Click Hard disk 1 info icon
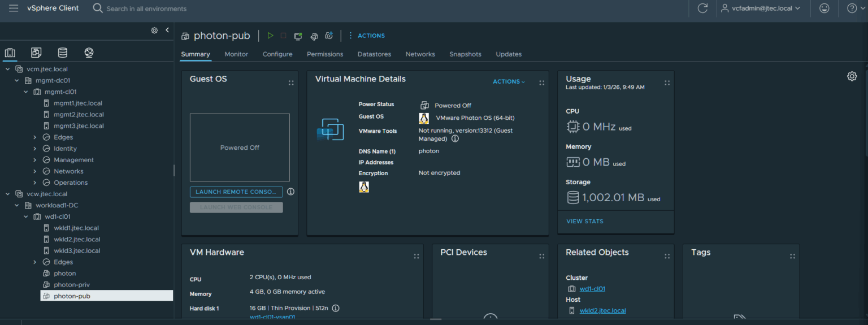This screenshot has width=868, height=325. (x=336, y=308)
